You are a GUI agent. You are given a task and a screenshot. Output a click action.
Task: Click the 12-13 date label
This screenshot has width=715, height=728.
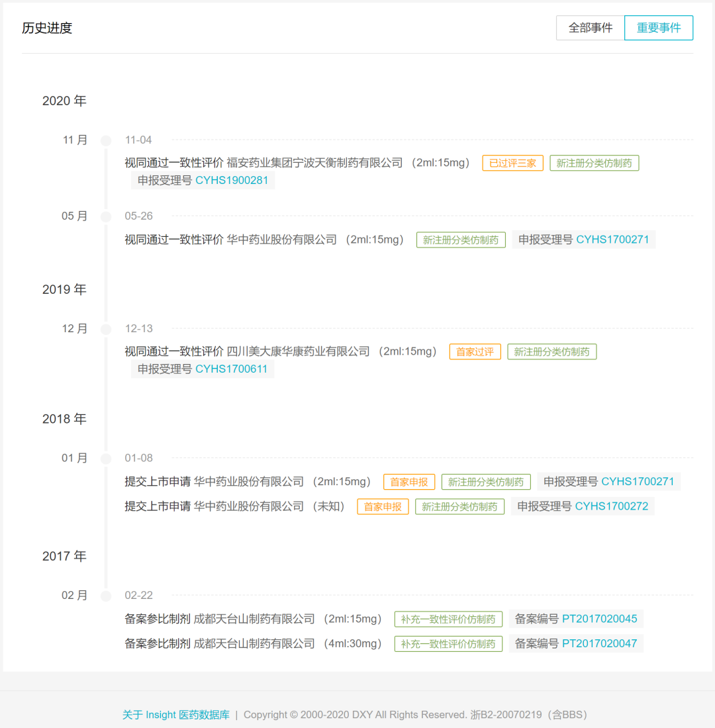138,328
